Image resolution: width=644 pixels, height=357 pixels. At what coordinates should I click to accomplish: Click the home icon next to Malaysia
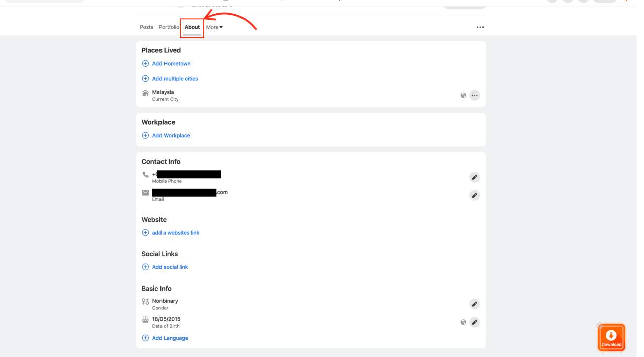tap(145, 93)
